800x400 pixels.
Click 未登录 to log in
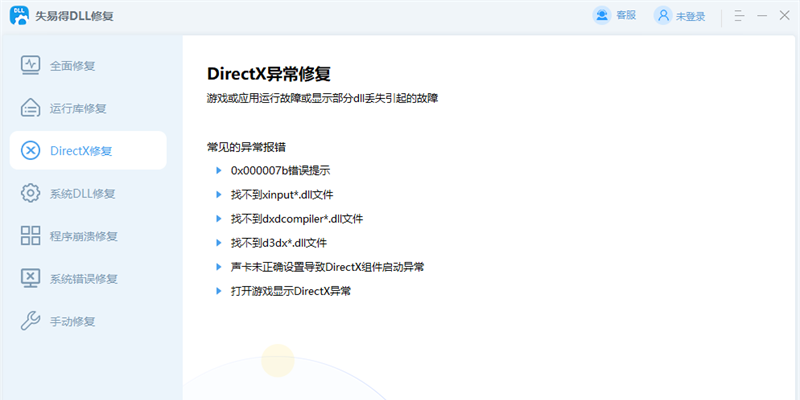coord(690,16)
